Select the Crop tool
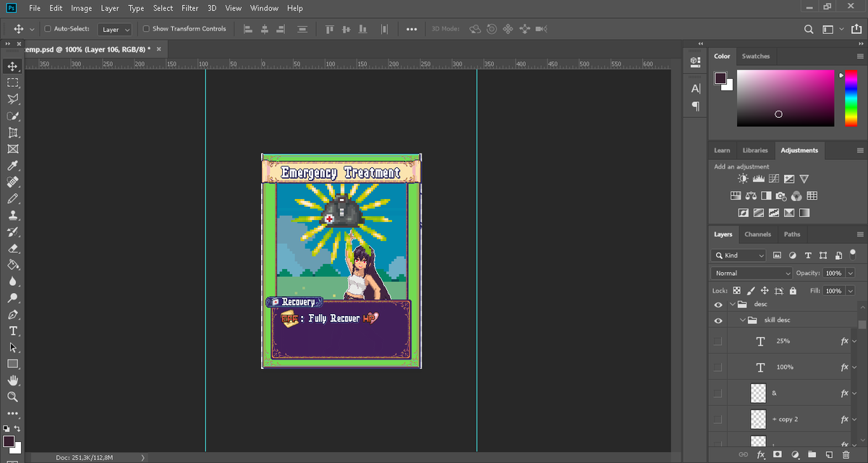This screenshot has width=868, height=463. (x=12, y=133)
